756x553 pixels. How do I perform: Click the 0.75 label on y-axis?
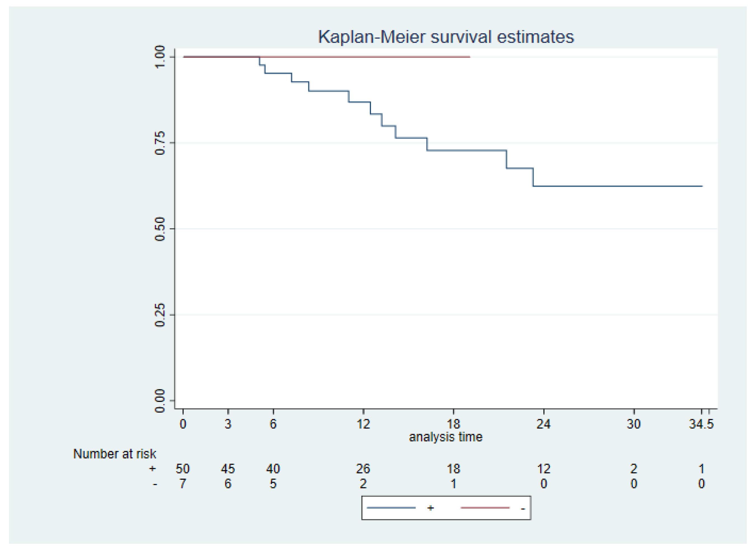click(160, 143)
